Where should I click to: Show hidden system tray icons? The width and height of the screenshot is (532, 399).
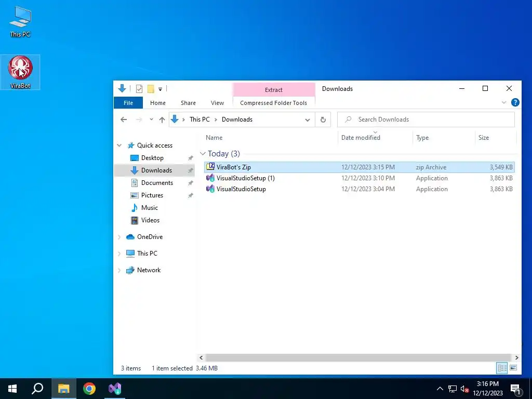click(x=440, y=389)
